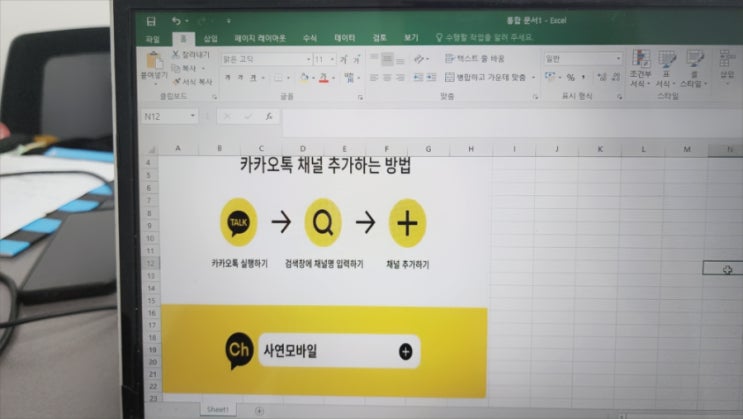This screenshot has height=419, width=743.
Task: Select middle vertical alignment
Action: click(387, 59)
